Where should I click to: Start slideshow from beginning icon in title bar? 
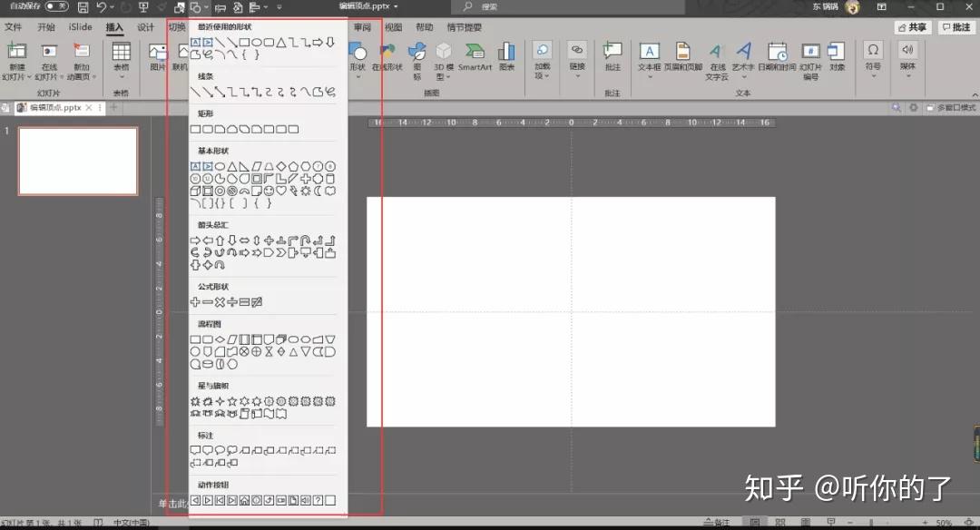click(x=143, y=7)
